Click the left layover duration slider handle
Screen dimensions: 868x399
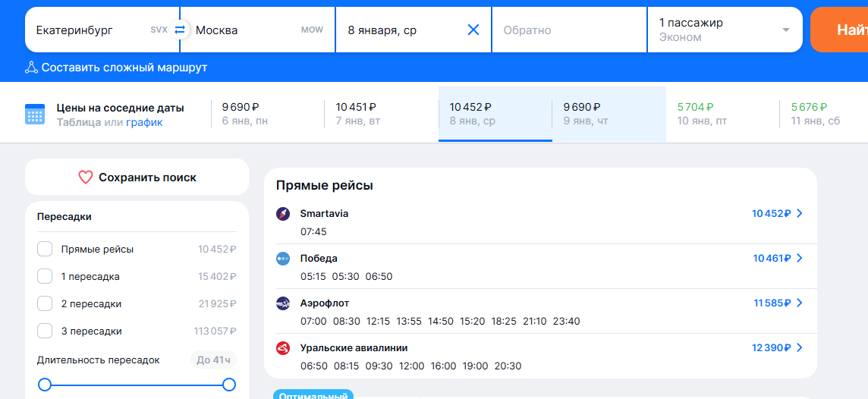[x=44, y=385]
